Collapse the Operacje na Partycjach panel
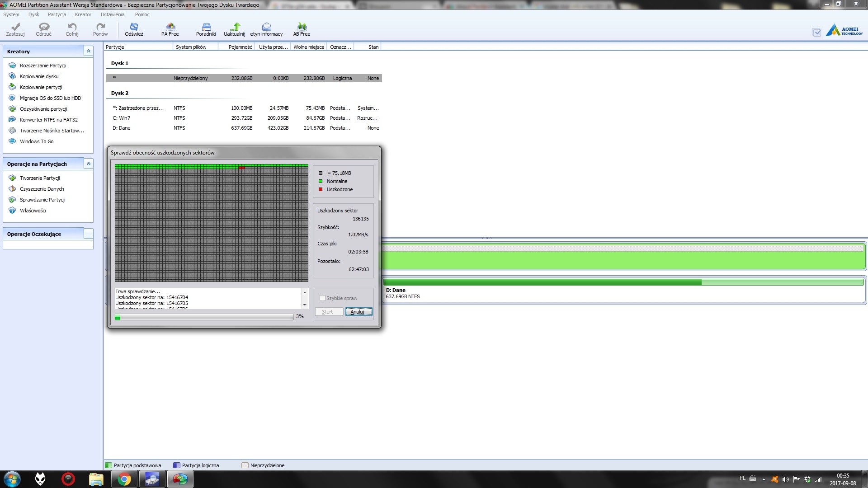 pyautogui.click(x=89, y=164)
